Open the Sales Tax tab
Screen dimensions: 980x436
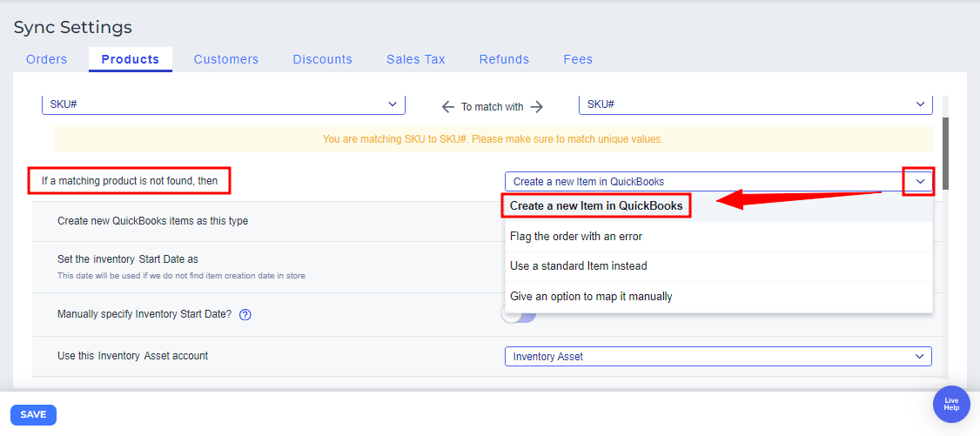point(416,59)
